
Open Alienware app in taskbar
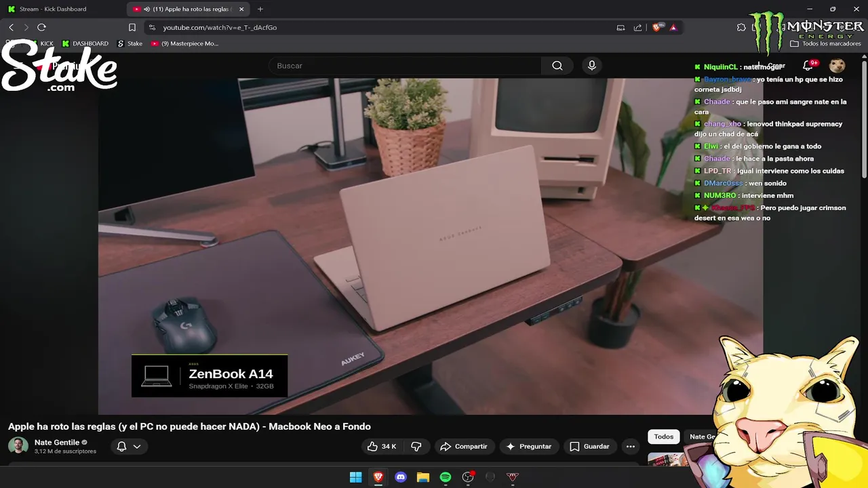490,477
